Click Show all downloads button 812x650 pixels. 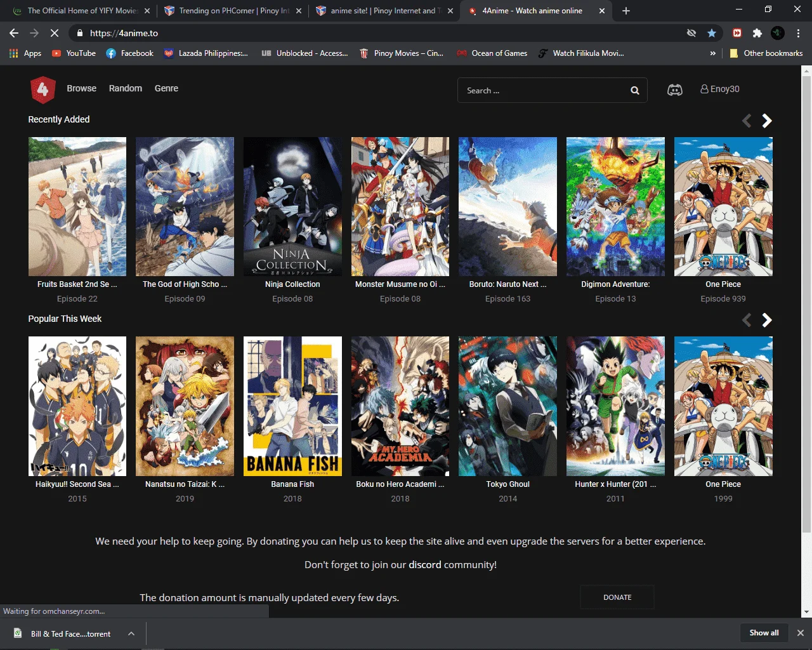tap(764, 633)
